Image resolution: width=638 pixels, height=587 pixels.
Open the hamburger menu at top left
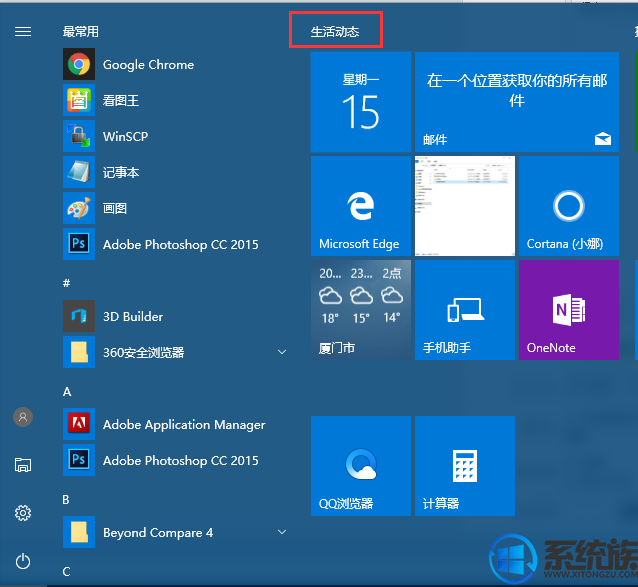coord(23,32)
